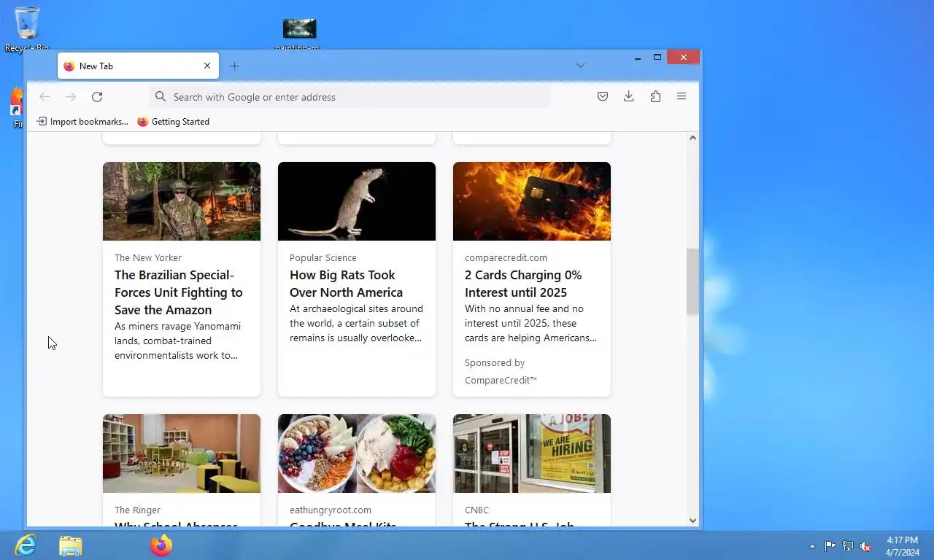The width and height of the screenshot is (934, 560).
Task: Click the Firefox taskbar button
Action: click(161, 545)
